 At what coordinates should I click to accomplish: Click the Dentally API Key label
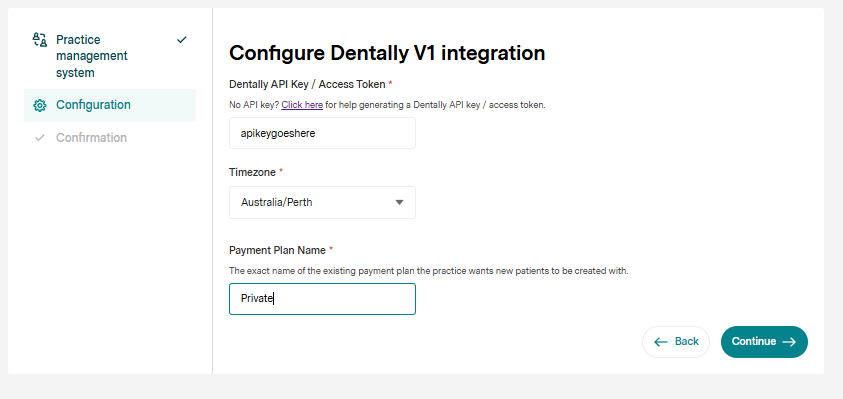[x=307, y=84]
